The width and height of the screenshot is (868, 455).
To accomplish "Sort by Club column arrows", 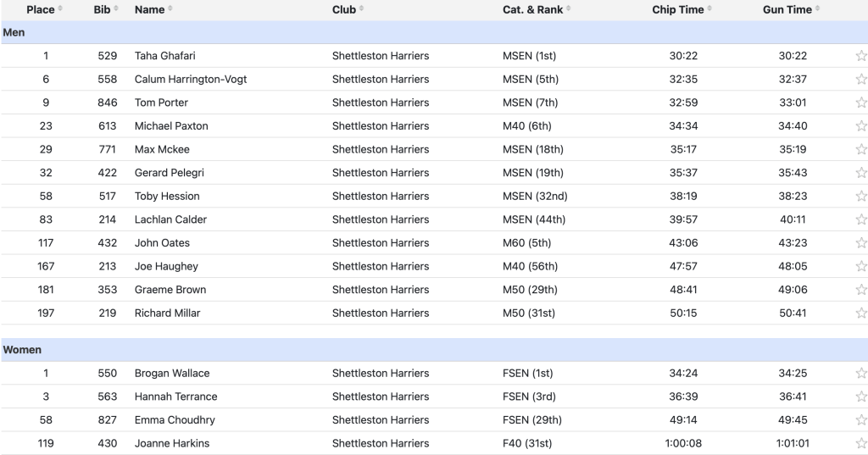I will 361,8.
